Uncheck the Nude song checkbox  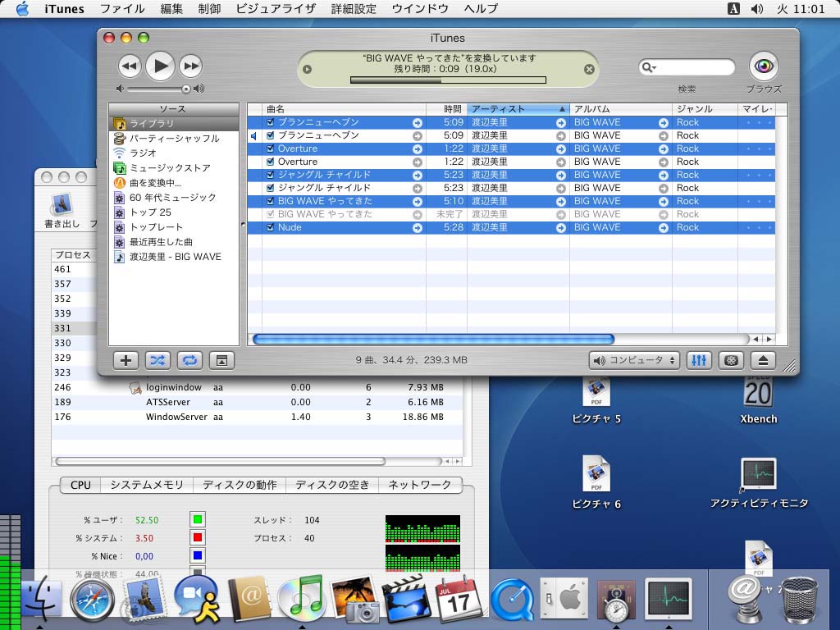coord(271,228)
